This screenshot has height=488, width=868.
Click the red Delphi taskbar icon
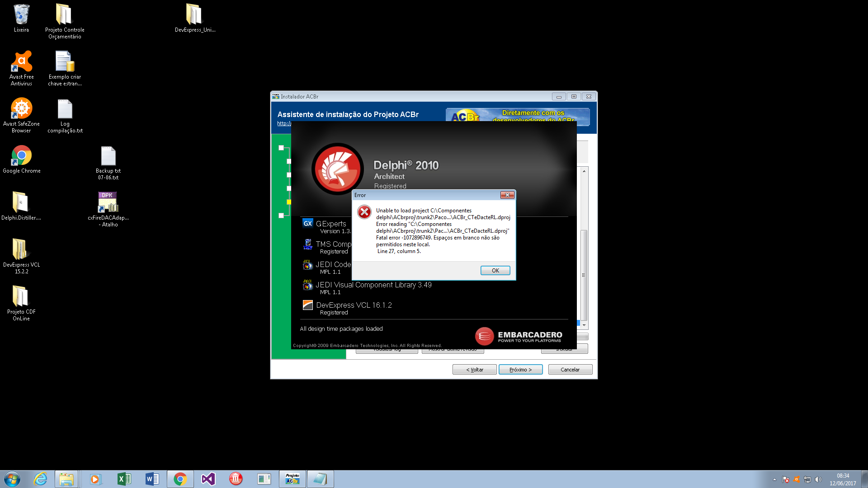236,479
